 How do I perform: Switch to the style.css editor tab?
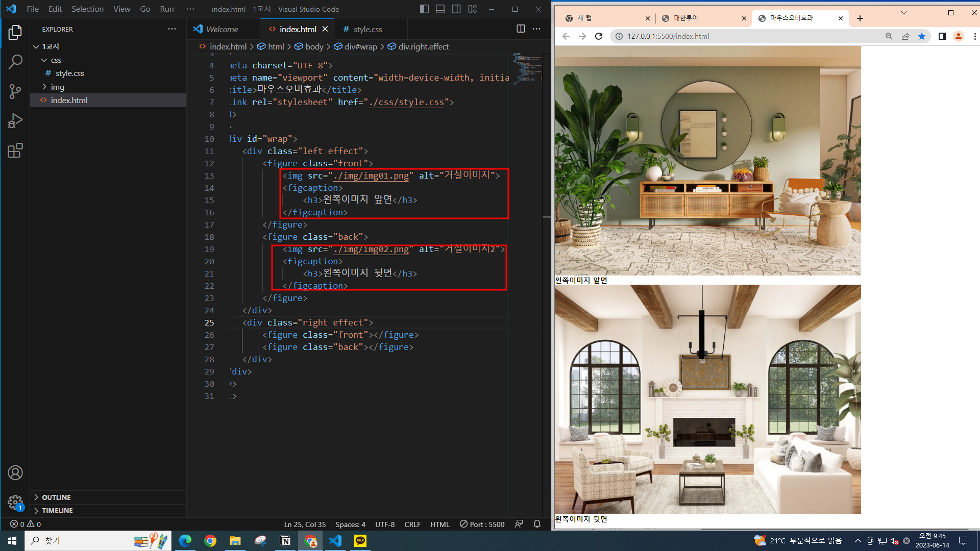[x=367, y=29]
